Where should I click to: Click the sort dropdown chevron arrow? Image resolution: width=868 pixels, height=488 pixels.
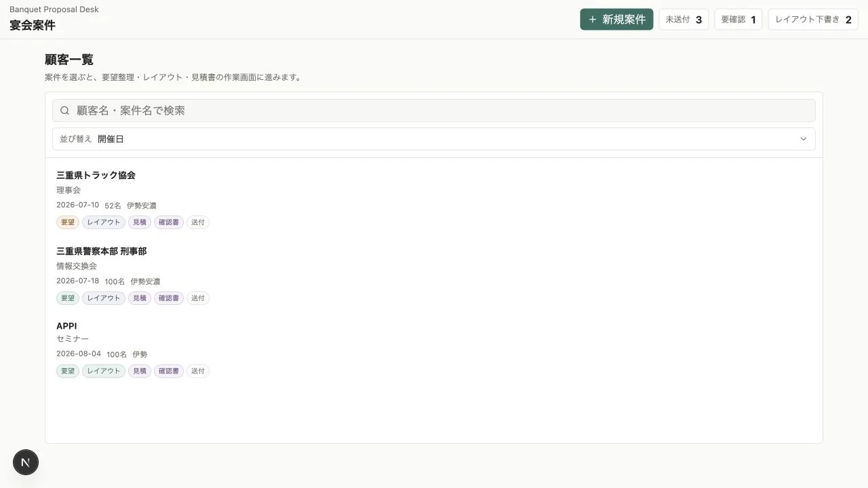pos(804,139)
